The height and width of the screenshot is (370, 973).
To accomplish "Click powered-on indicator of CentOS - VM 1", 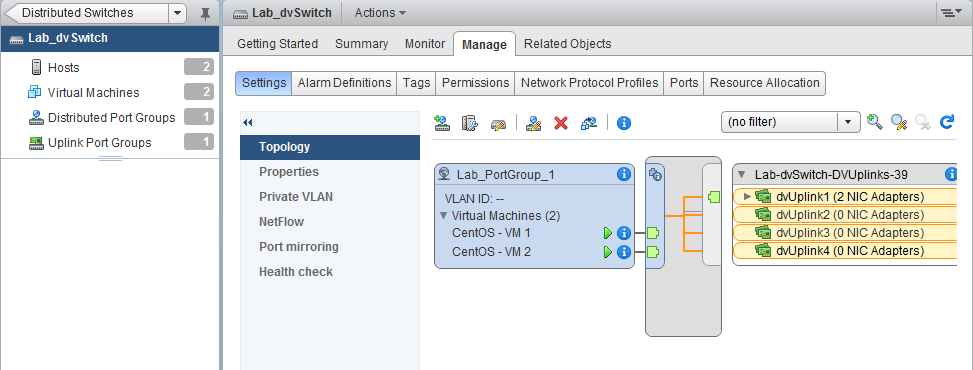I will [x=608, y=233].
